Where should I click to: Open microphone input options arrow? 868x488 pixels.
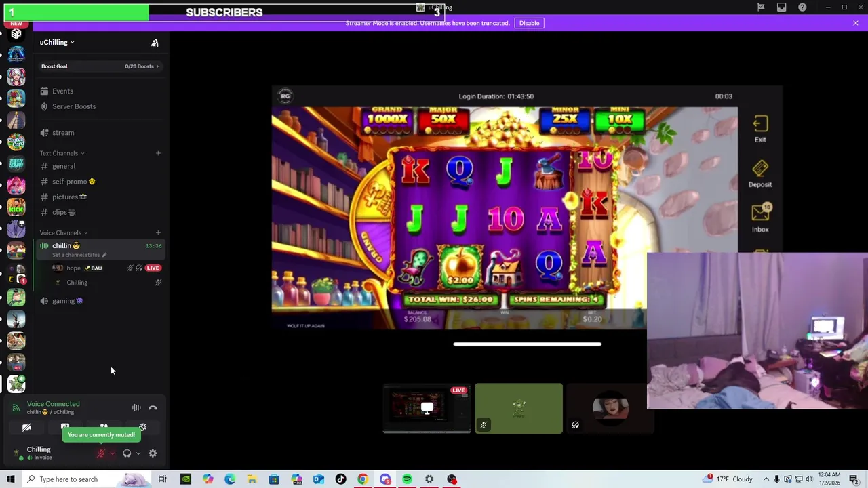coord(113,453)
